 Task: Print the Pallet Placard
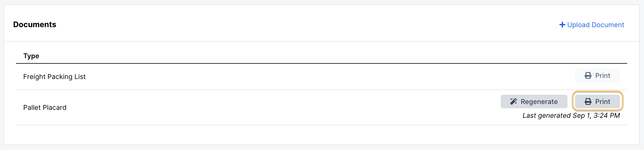[597, 101]
